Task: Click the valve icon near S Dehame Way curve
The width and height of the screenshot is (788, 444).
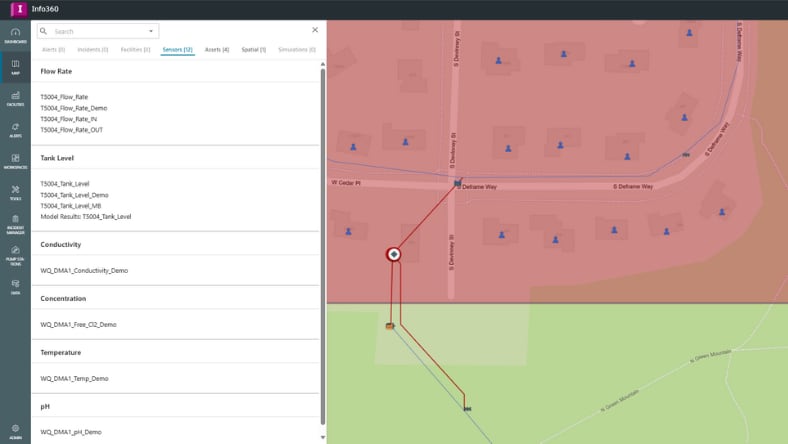Action: 686,155
